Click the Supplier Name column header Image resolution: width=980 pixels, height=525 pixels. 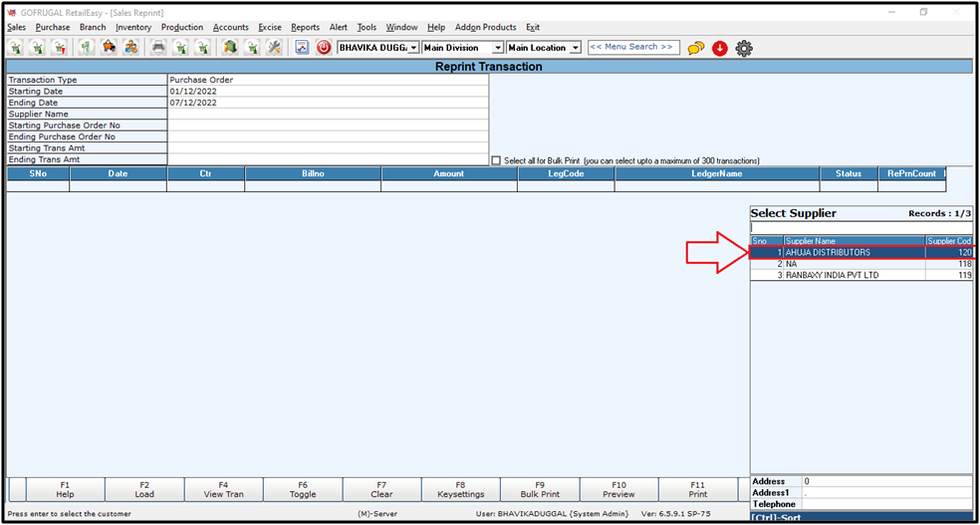[x=855, y=241]
